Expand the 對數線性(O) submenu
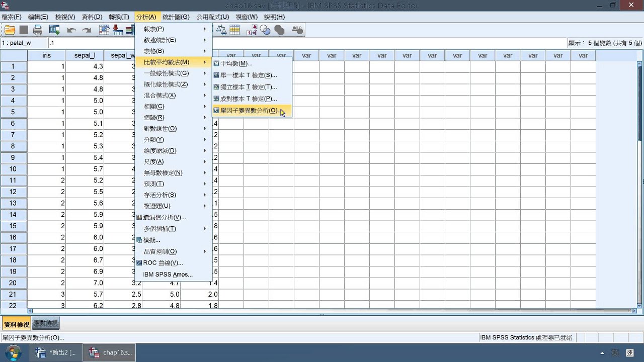 (x=174, y=129)
